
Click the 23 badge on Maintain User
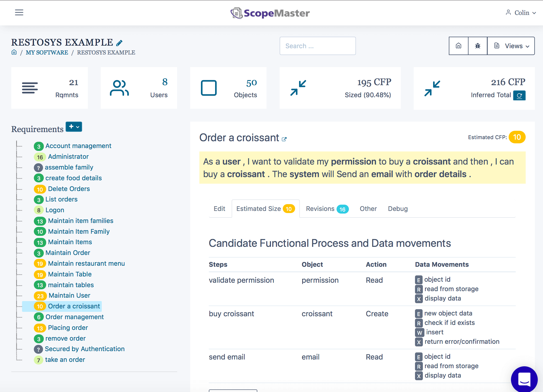tap(40, 296)
